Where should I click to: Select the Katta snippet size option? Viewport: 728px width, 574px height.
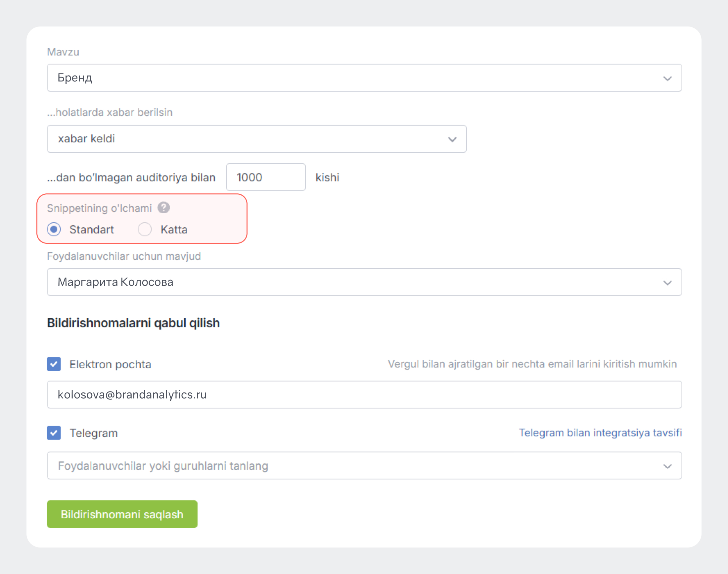tap(145, 230)
